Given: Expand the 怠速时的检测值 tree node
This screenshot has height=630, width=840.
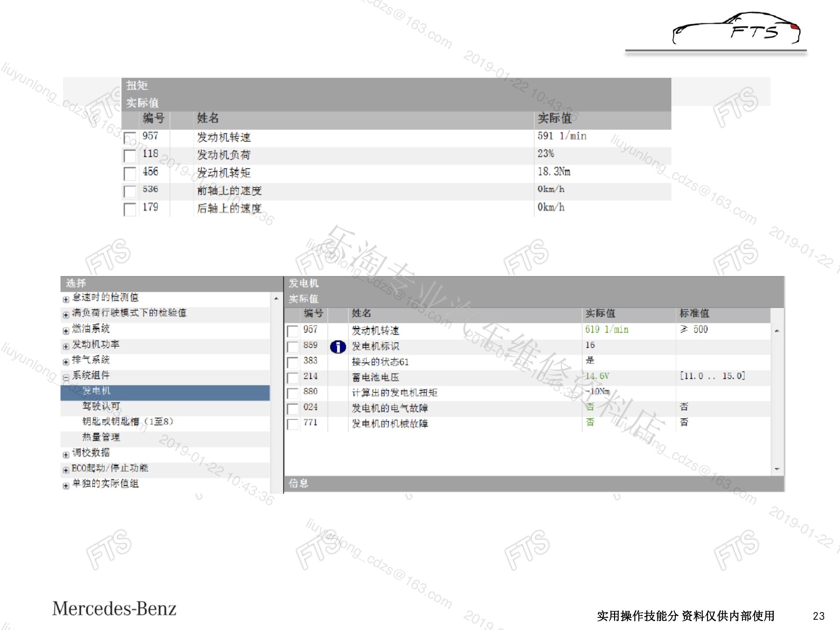Looking at the screenshot, I should (66, 299).
